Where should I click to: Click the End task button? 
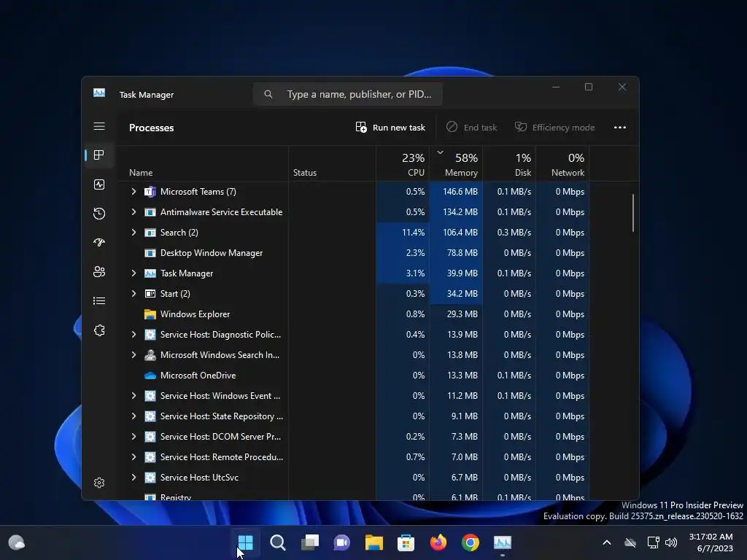point(472,128)
